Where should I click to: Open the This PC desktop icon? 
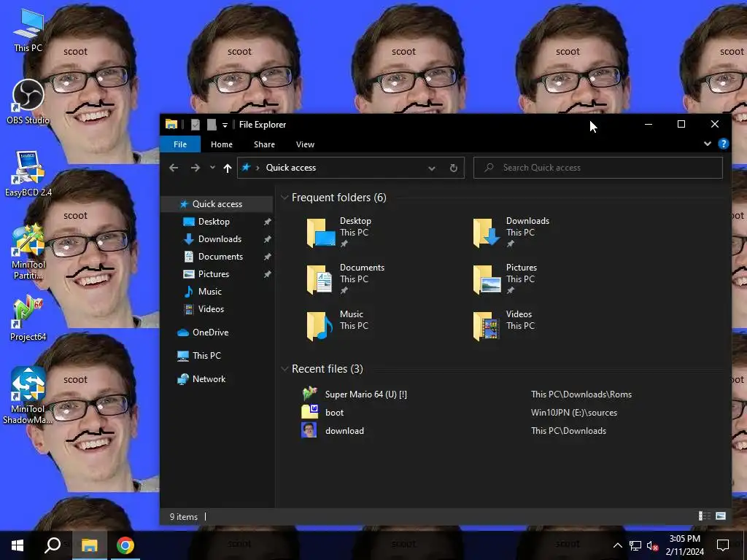pyautogui.click(x=28, y=31)
